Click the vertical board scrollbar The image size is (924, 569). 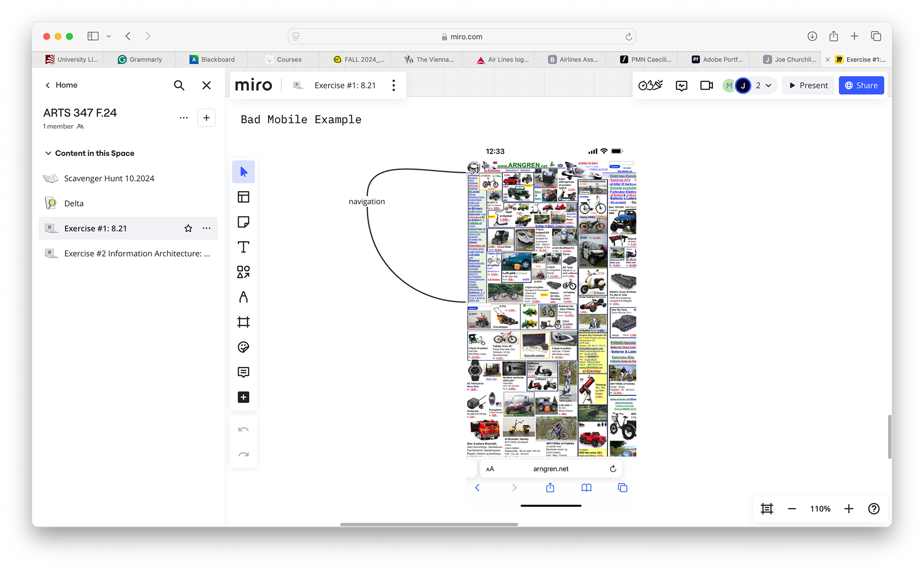click(x=889, y=436)
